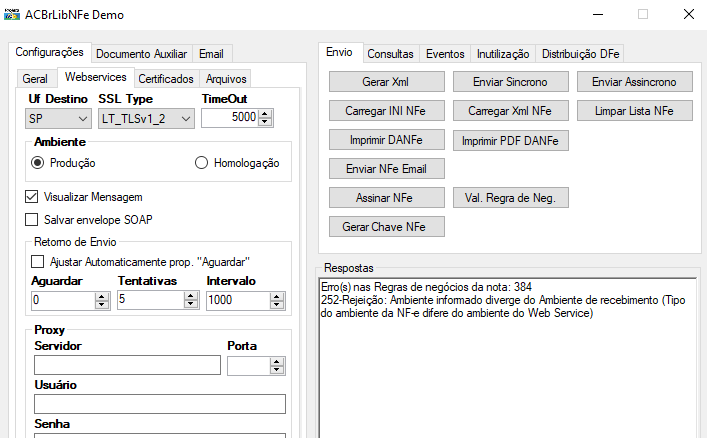This screenshot has height=438, width=707.
Task: Click Gerar Chave NFe button
Action: [386, 226]
